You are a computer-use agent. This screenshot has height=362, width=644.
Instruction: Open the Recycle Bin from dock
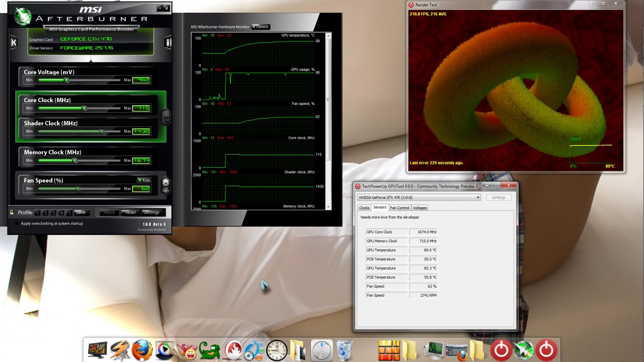pos(344,350)
